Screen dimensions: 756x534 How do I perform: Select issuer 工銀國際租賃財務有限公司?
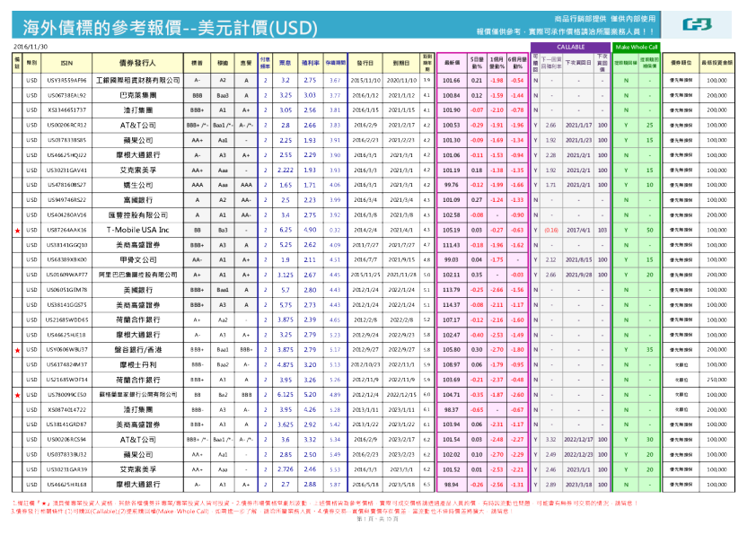[x=138, y=81]
